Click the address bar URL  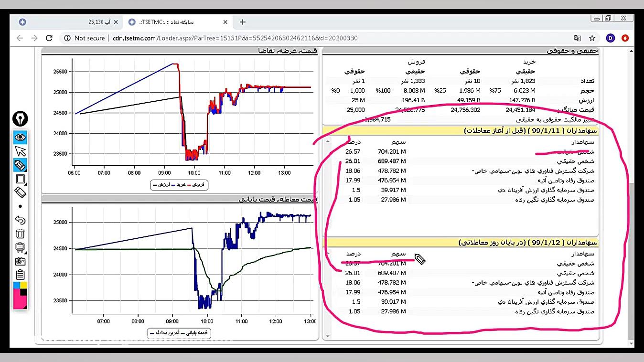[235, 38]
